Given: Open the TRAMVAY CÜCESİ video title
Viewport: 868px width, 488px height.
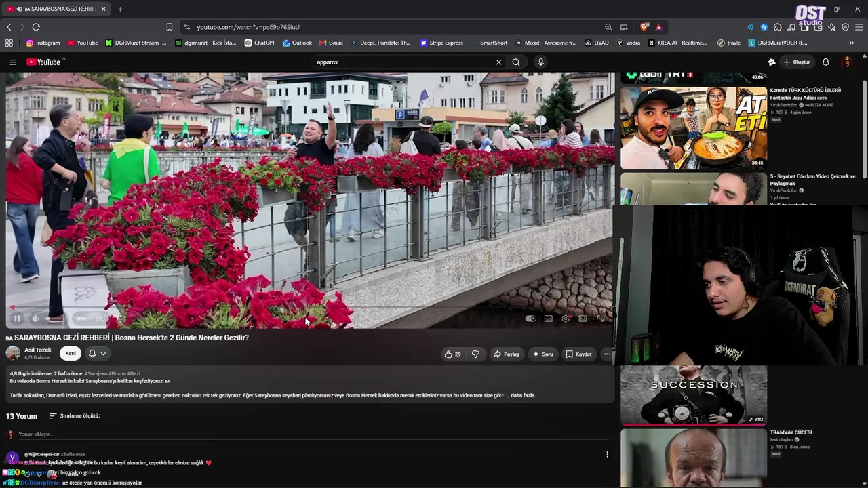Looking at the screenshot, I should [x=791, y=432].
